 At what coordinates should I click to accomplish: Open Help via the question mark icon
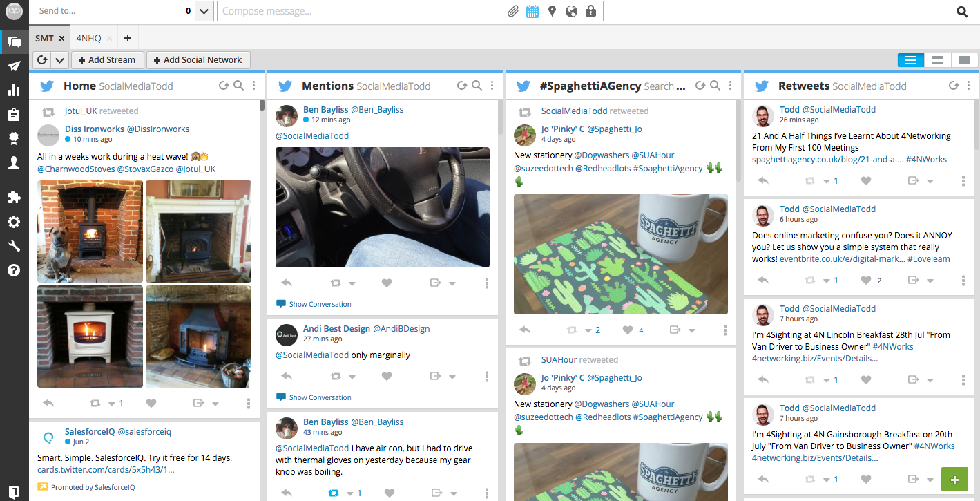coord(14,270)
